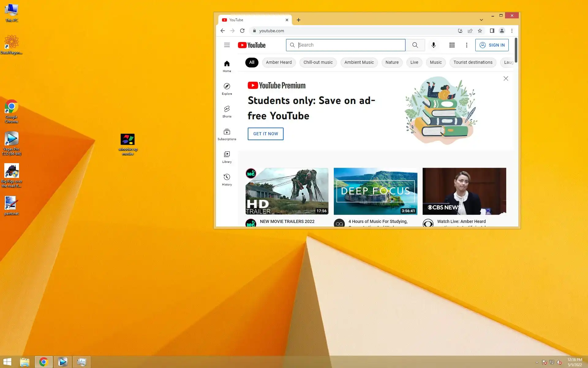Screen dimensions: 588x368
Task: Expand Chrome tab search chevron
Action: [481, 20]
